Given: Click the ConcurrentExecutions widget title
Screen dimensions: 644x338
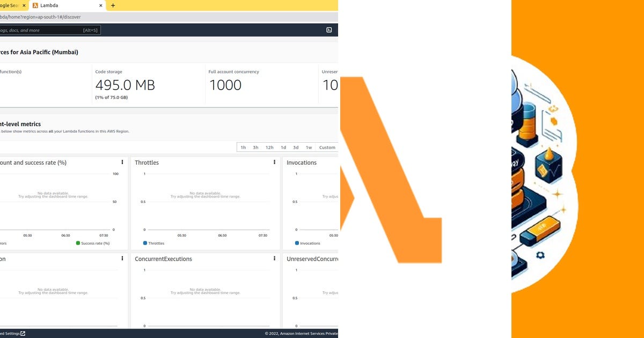Looking at the screenshot, I should pos(163,259).
